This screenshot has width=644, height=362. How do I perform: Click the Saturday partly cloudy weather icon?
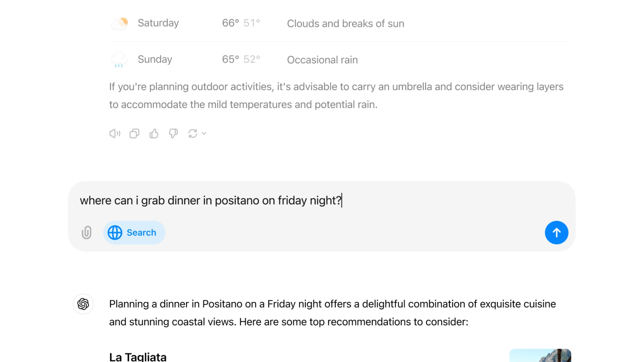pyautogui.click(x=119, y=24)
